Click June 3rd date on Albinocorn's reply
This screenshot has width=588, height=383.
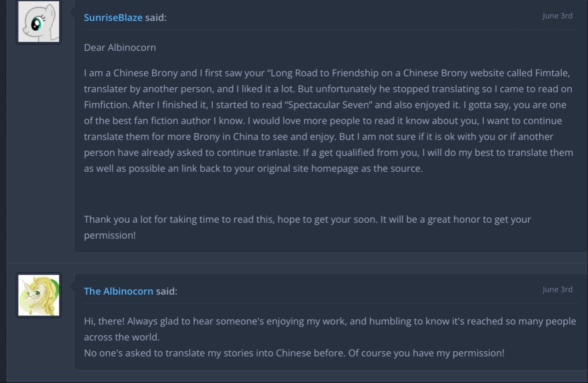pyautogui.click(x=557, y=289)
